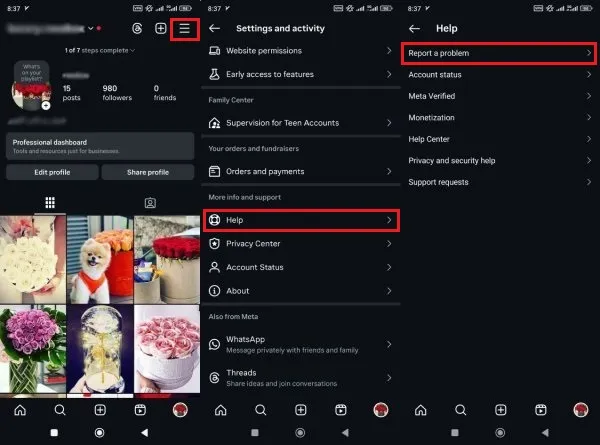
Task: Tap the Help lifebuoy icon
Action: 214,220
